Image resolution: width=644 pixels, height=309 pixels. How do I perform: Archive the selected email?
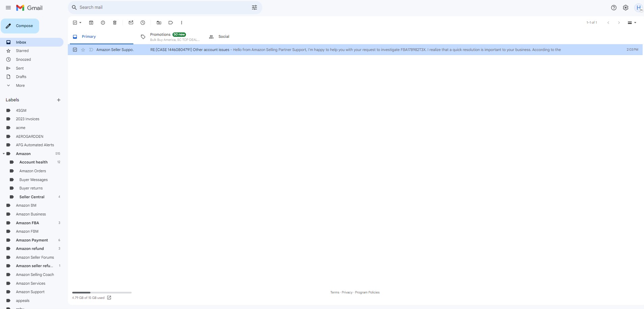point(91,23)
